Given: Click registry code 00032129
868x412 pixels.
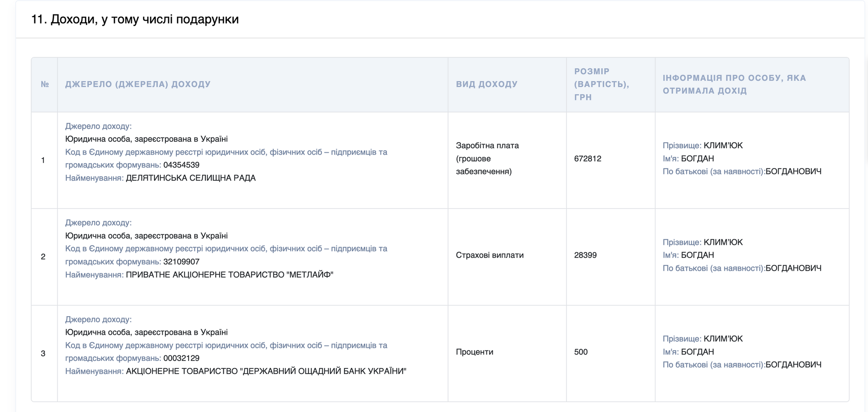Looking at the screenshot, I should pos(181,359).
